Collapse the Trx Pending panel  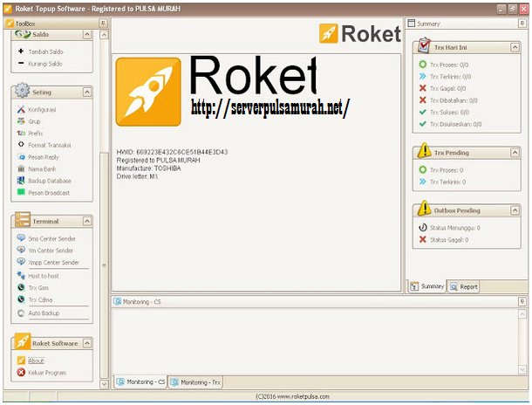coord(515,153)
